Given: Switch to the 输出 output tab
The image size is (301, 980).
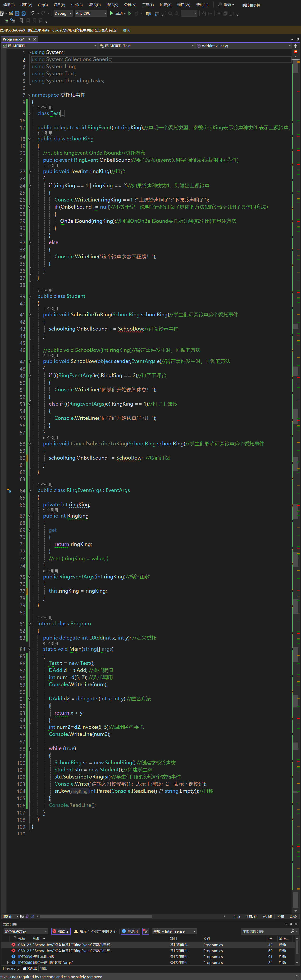Looking at the screenshot, I should click(x=44, y=968).
